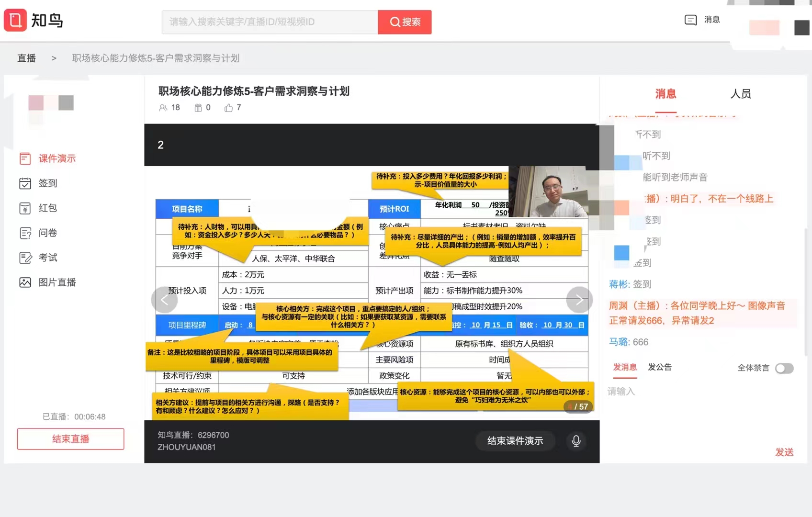Image resolution: width=812 pixels, height=517 pixels.
Task: Select the 发公告 tab
Action: point(659,367)
